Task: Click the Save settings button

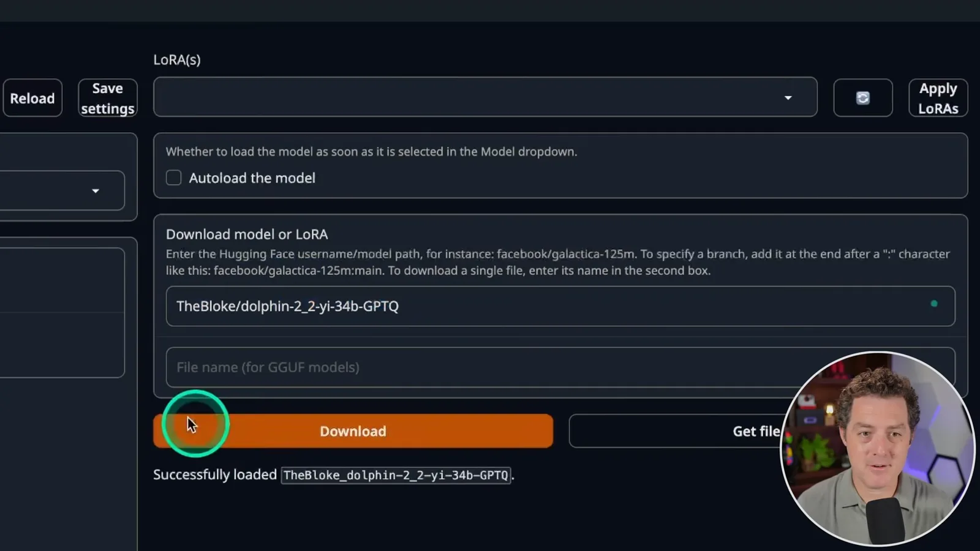Action: click(108, 98)
